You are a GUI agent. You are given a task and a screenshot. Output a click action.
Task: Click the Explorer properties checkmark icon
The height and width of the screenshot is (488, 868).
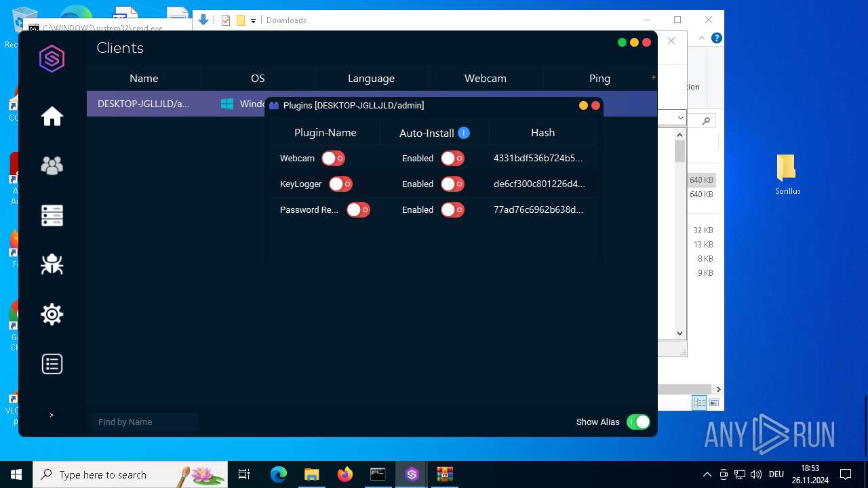point(226,20)
